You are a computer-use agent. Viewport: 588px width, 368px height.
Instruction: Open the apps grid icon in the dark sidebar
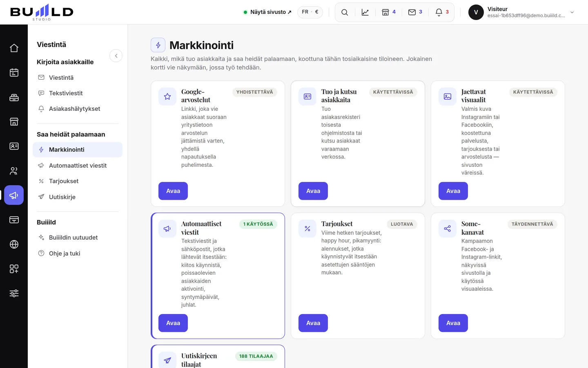coord(14,269)
